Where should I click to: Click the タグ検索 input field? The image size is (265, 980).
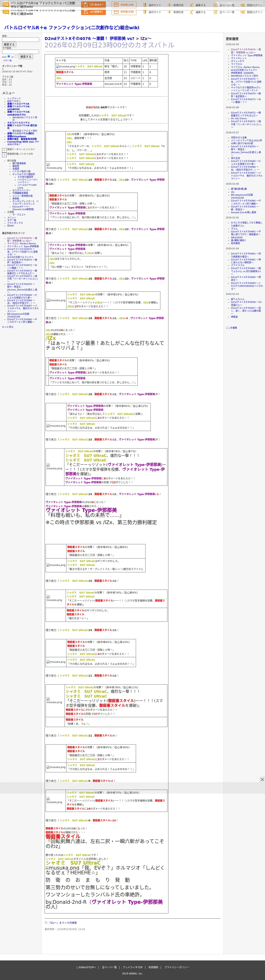tap(21, 52)
